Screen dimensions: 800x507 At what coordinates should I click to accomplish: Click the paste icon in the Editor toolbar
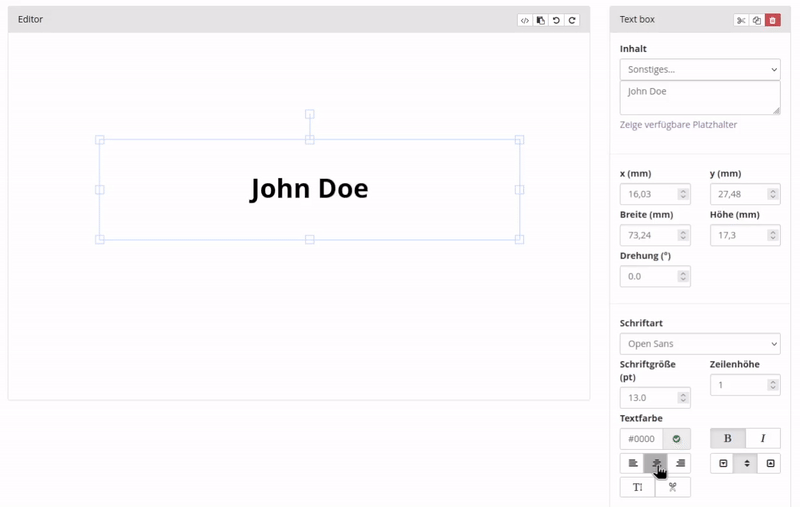click(541, 20)
